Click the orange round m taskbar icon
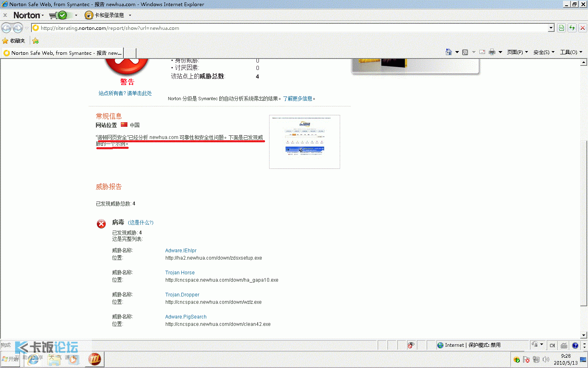This screenshot has height=368, width=588. coord(95,359)
